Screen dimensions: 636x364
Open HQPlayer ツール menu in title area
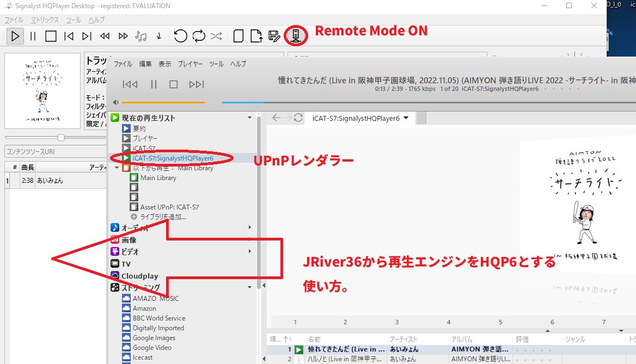(74, 20)
